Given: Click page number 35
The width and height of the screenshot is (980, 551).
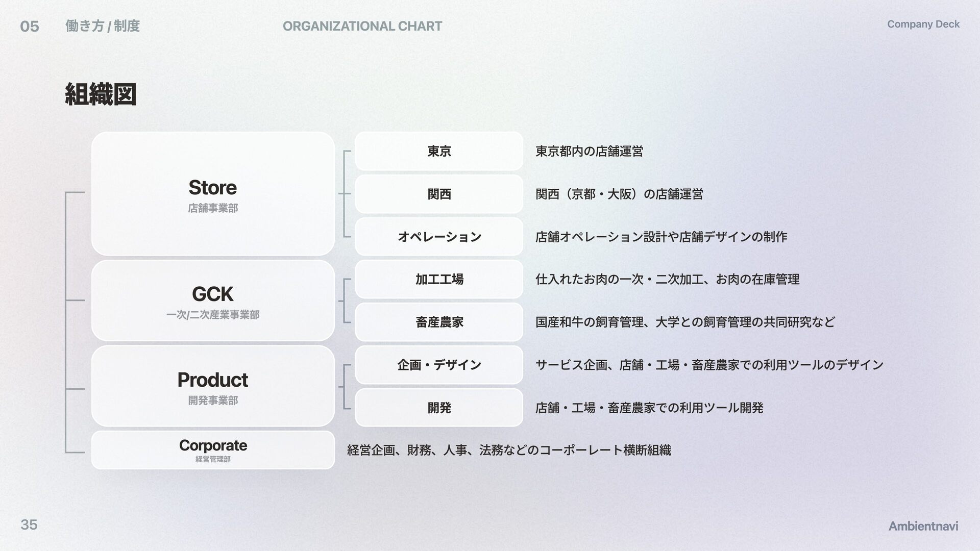Looking at the screenshot, I should coord(29,524).
